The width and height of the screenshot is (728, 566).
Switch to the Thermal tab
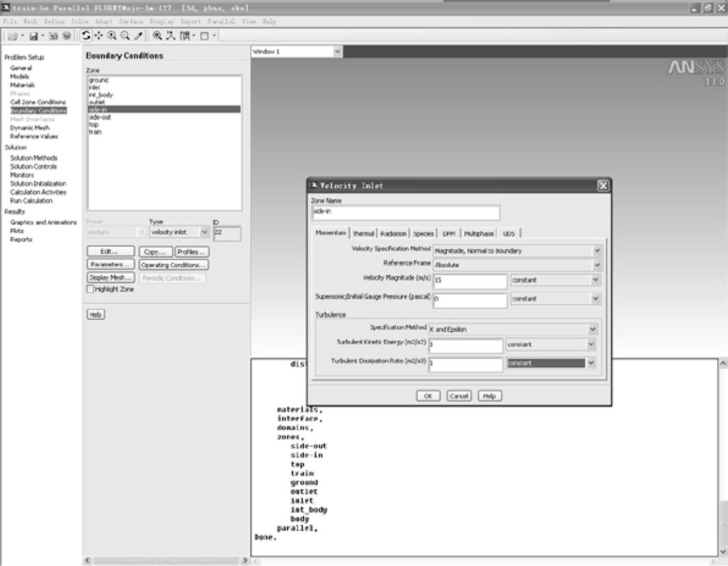363,233
